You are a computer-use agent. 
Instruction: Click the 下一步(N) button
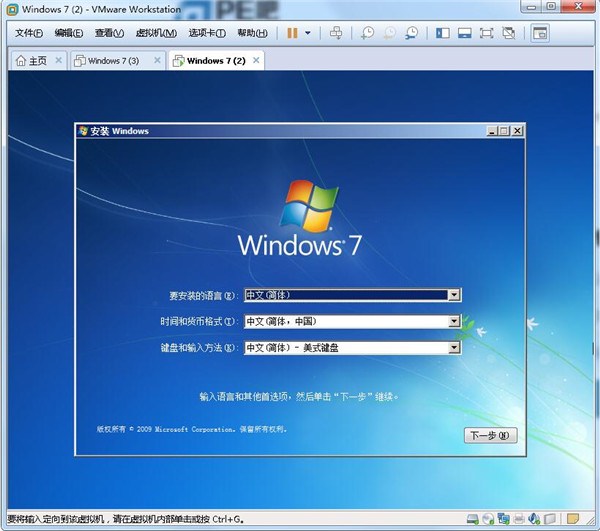[491, 435]
